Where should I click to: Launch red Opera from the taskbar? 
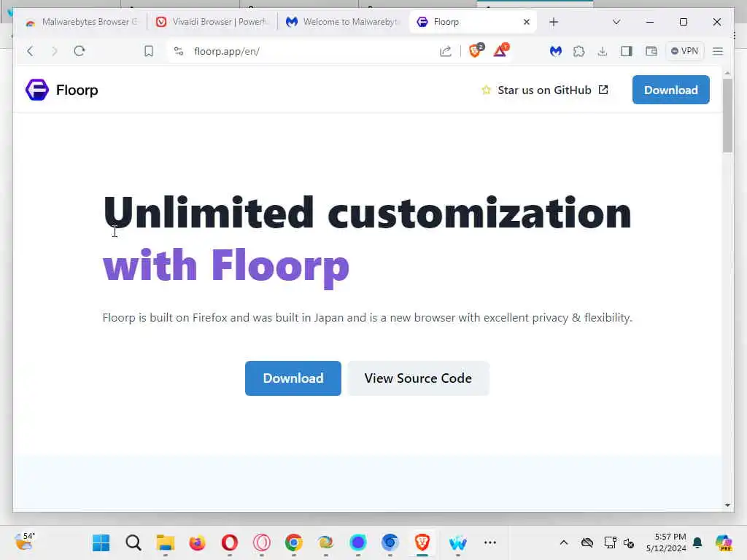[x=230, y=542]
